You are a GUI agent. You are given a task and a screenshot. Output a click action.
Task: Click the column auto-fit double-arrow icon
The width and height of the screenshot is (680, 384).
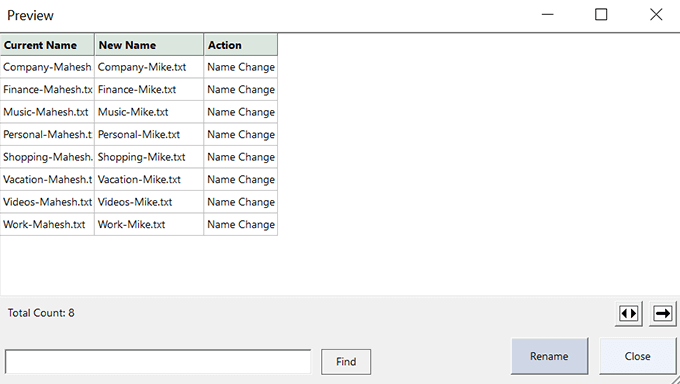pos(628,313)
